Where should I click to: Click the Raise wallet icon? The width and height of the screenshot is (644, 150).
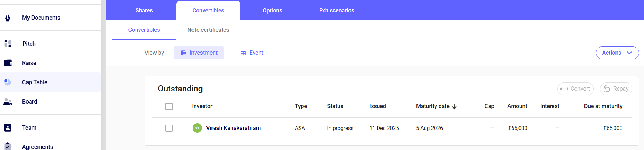pyautogui.click(x=8, y=63)
